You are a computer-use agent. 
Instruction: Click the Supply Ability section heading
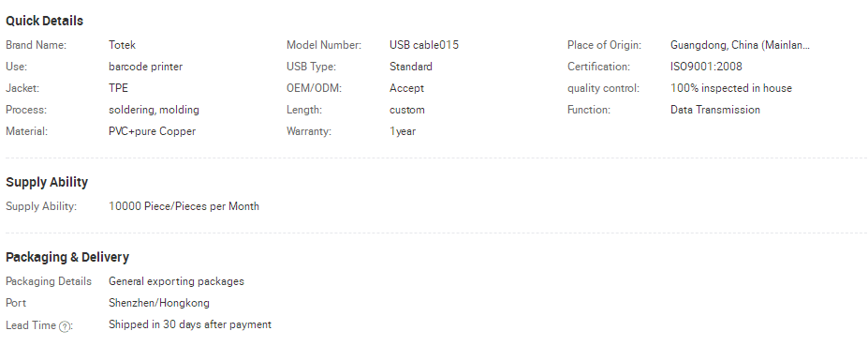pos(47,183)
